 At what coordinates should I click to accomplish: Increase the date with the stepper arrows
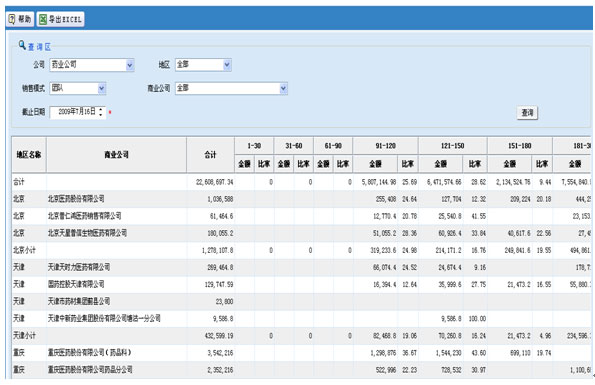pos(101,110)
